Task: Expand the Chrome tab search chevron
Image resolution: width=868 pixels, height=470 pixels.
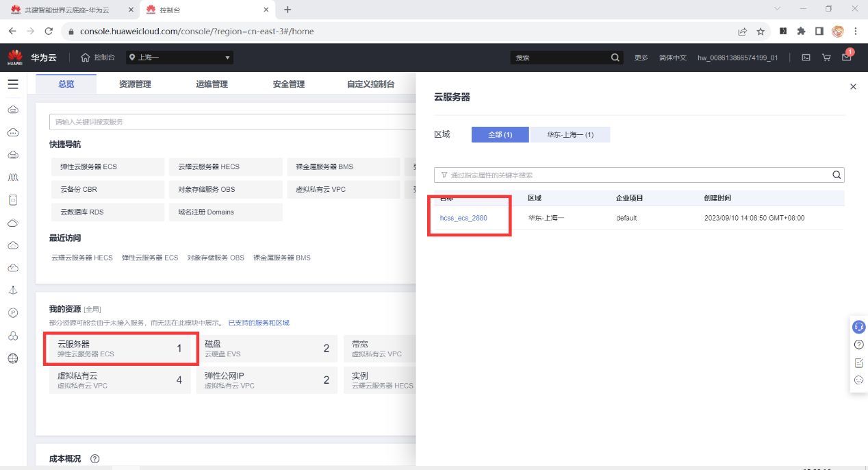Action: 777,10
